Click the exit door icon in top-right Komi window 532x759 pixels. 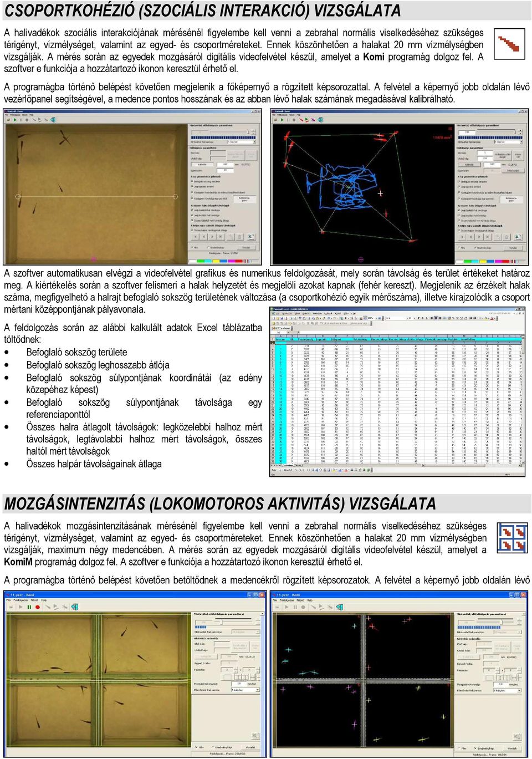coord(320,120)
